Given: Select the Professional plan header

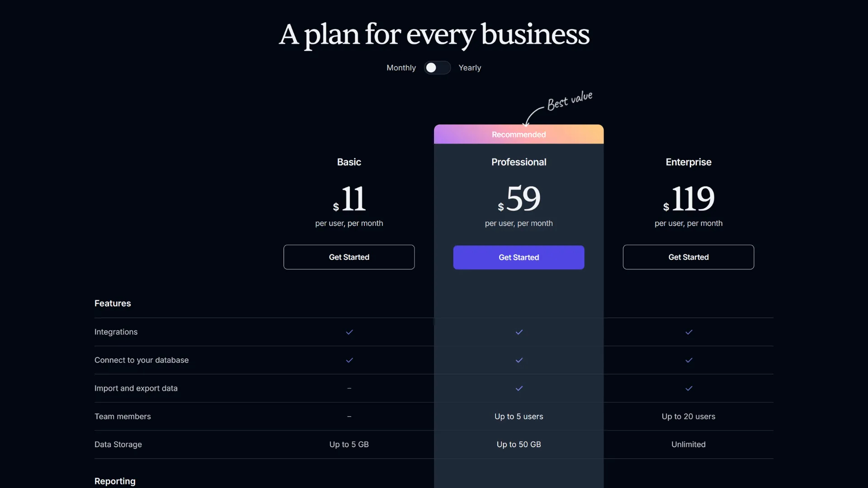Looking at the screenshot, I should 519,162.
